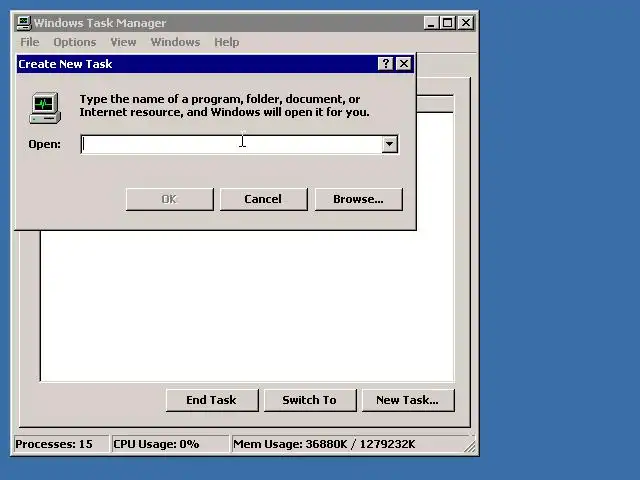The height and width of the screenshot is (480, 640).
Task: Click the Create New Task computer icon
Action: click(45, 108)
